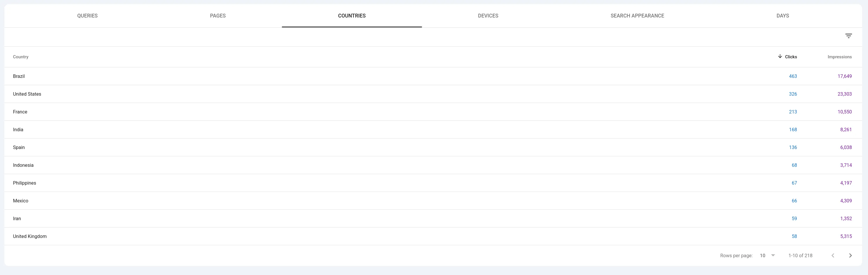The height and width of the screenshot is (275, 868).
Task: Switch to the Queries tab
Action: (x=87, y=16)
